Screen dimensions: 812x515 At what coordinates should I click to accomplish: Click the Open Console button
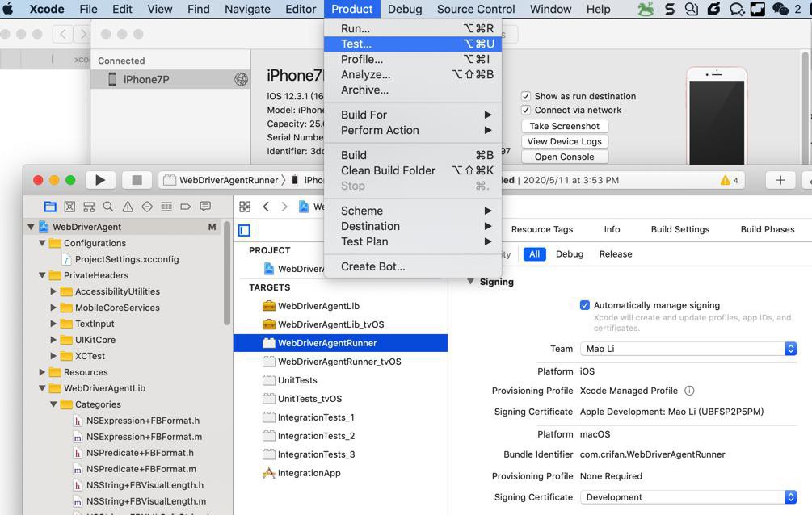pyautogui.click(x=565, y=157)
